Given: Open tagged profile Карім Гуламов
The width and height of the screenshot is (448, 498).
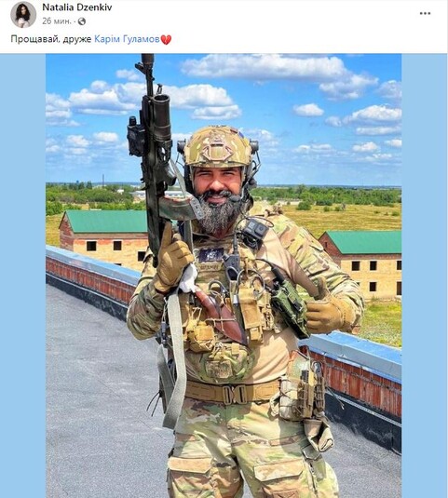Looking at the screenshot, I should [127, 39].
